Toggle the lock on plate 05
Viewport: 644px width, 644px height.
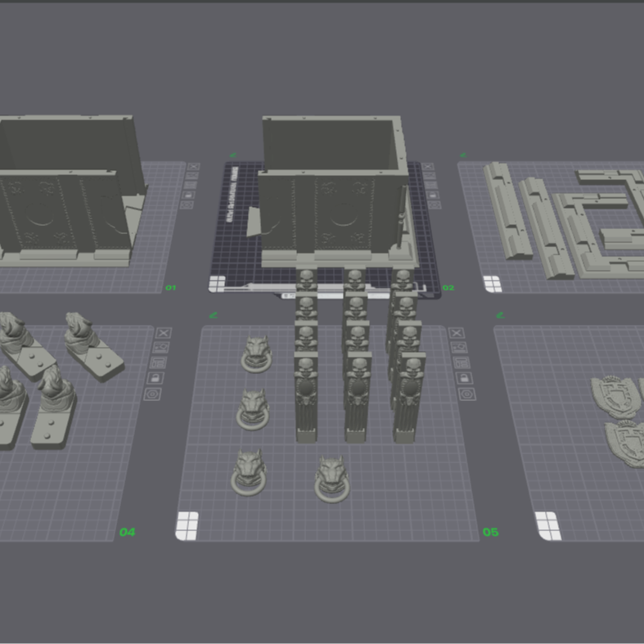[x=464, y=378]
